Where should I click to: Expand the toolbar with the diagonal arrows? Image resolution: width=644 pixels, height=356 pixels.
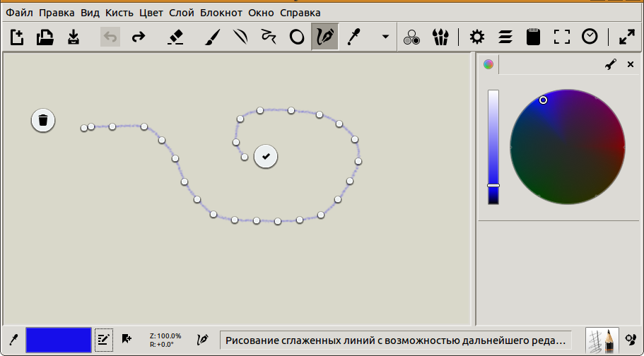[626, 37]
